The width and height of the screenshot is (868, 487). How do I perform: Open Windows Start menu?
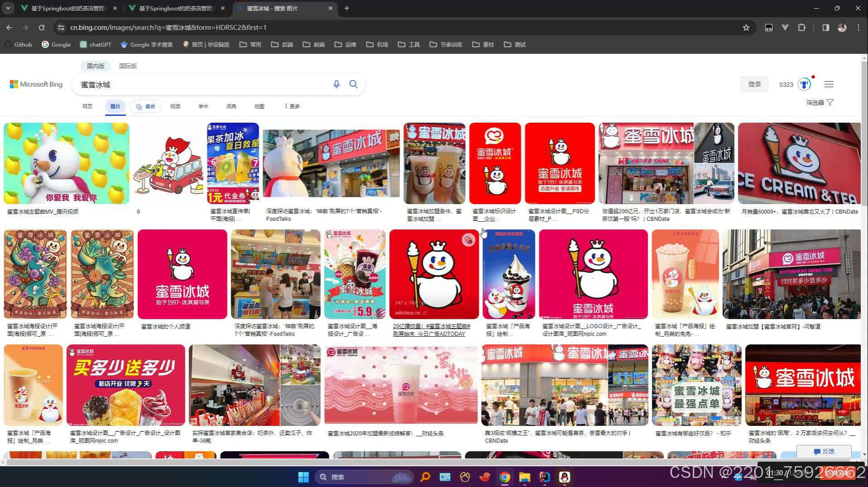(x=303, y=477)
